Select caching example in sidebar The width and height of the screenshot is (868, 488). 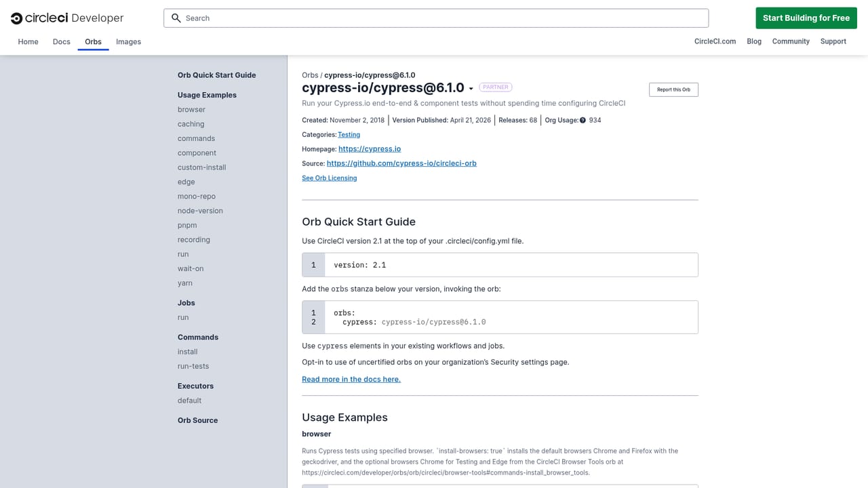(x=191, y=124)
